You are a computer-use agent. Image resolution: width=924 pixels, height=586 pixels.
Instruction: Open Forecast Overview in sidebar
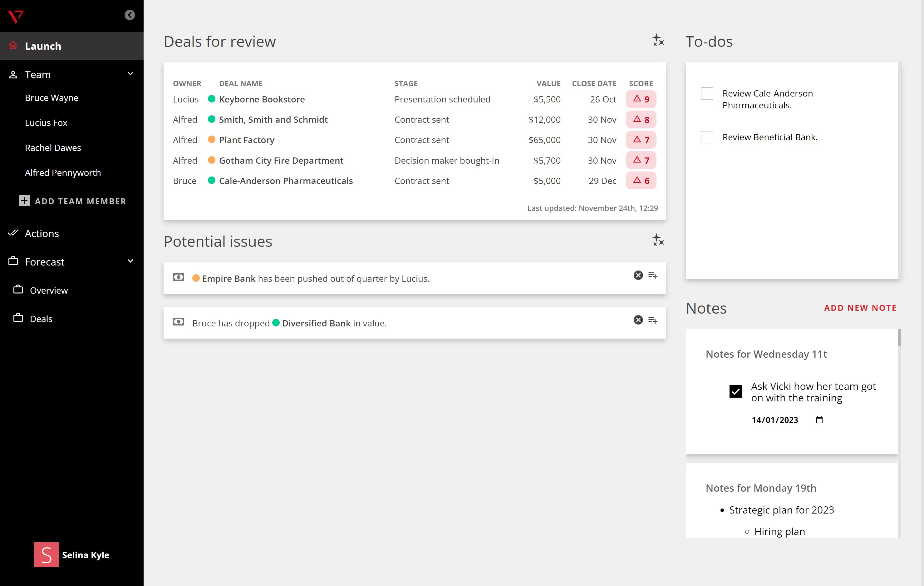click(x=49, y=290)
